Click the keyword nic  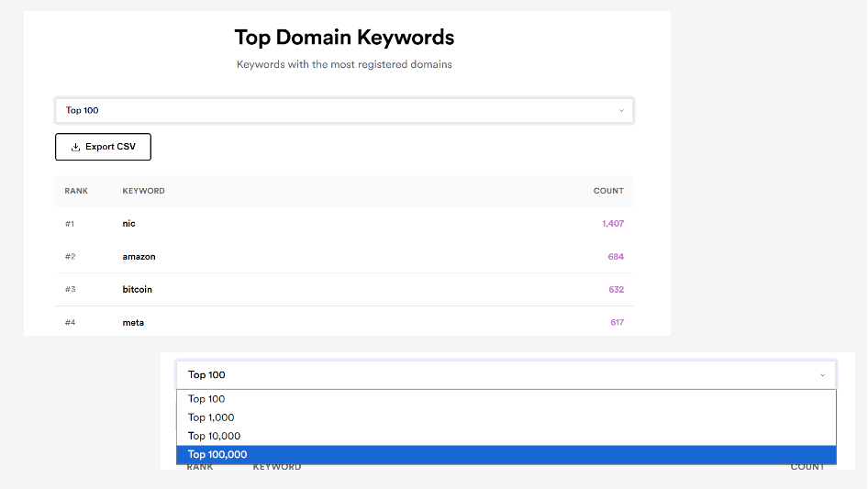128,224
